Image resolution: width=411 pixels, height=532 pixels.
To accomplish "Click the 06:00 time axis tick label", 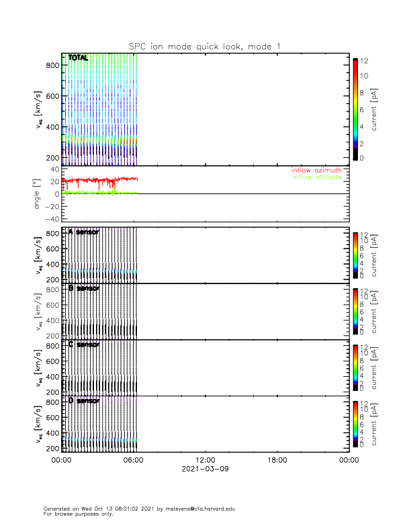I will pos(134,461).
